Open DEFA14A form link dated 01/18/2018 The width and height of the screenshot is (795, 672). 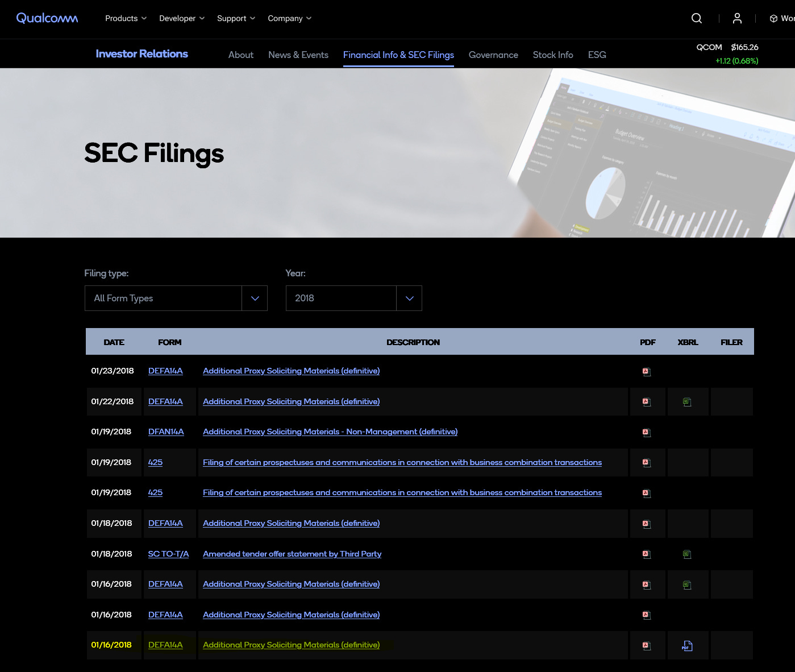click(x=165, y=523)
